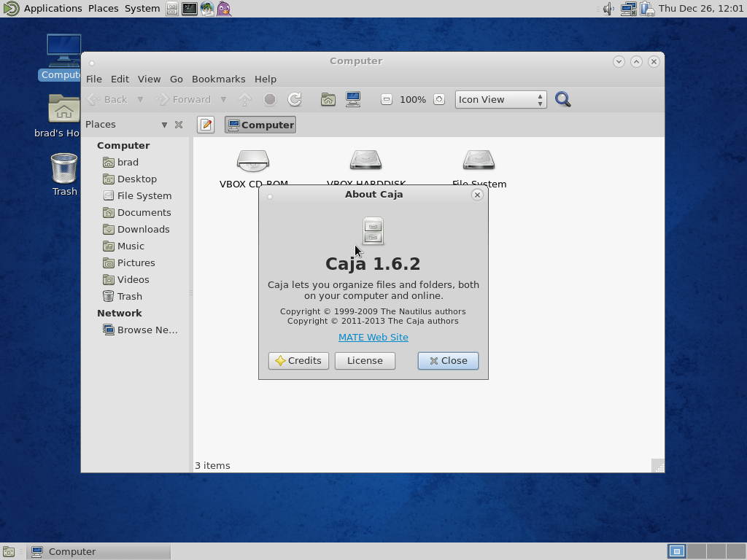Launch the mail client panel launcher
The width and height of the screenshot is (747, 560).
click(206, 9)
